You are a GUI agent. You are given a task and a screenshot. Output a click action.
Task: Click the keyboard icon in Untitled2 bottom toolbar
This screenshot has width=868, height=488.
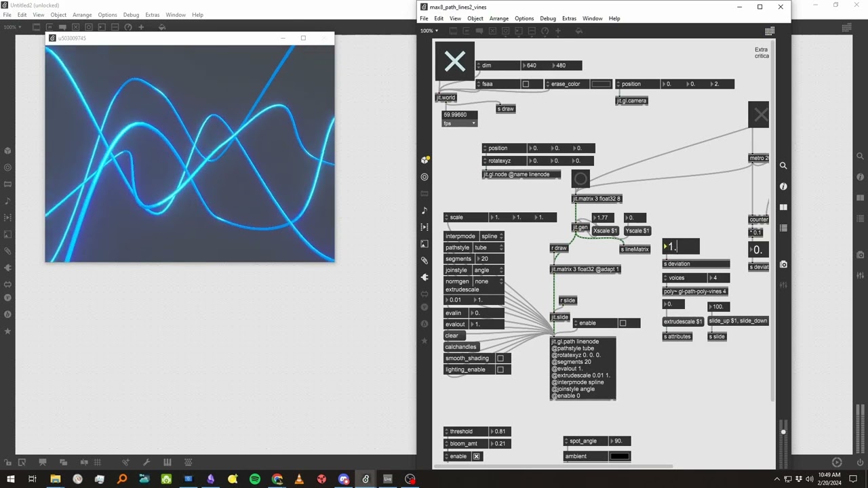coord(188,462)
